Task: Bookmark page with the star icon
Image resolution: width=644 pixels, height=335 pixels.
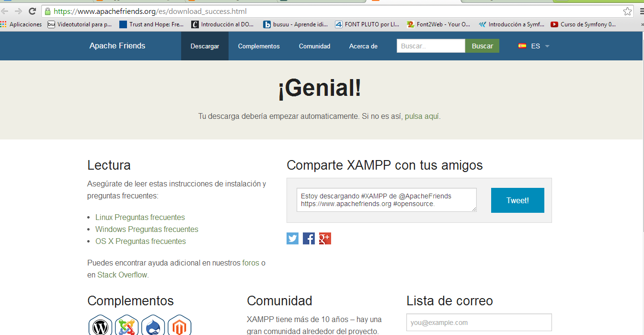Action: tap(627, 11)
